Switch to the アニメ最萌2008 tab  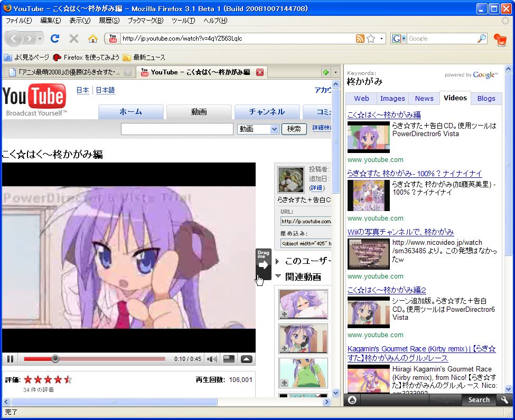point(69,72)
